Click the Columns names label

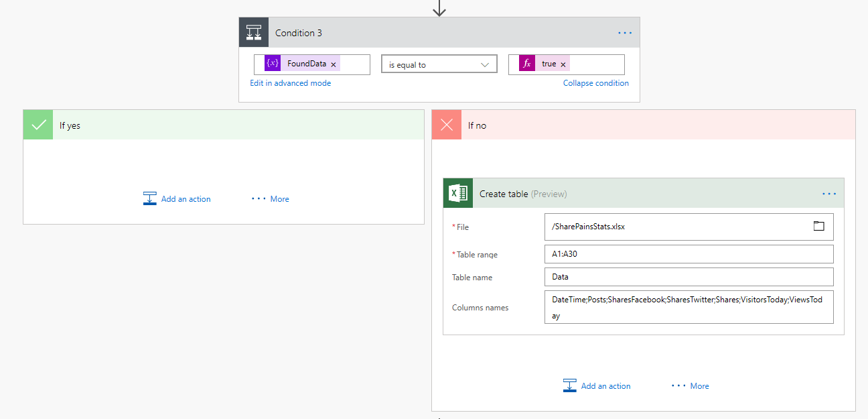click(480, 308)
